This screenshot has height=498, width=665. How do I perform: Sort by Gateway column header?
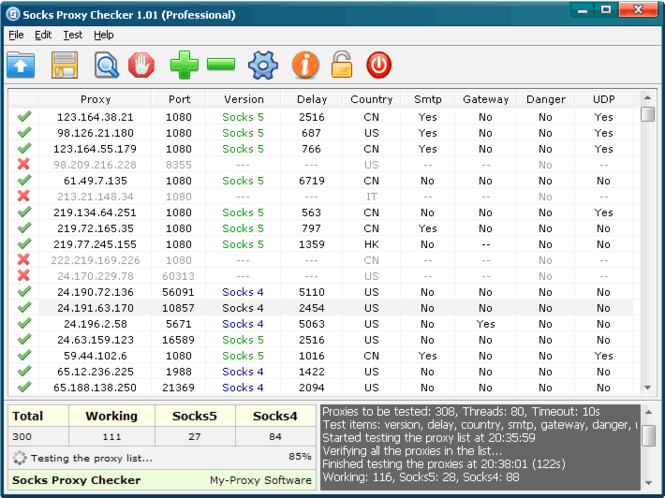coord(486,99)
